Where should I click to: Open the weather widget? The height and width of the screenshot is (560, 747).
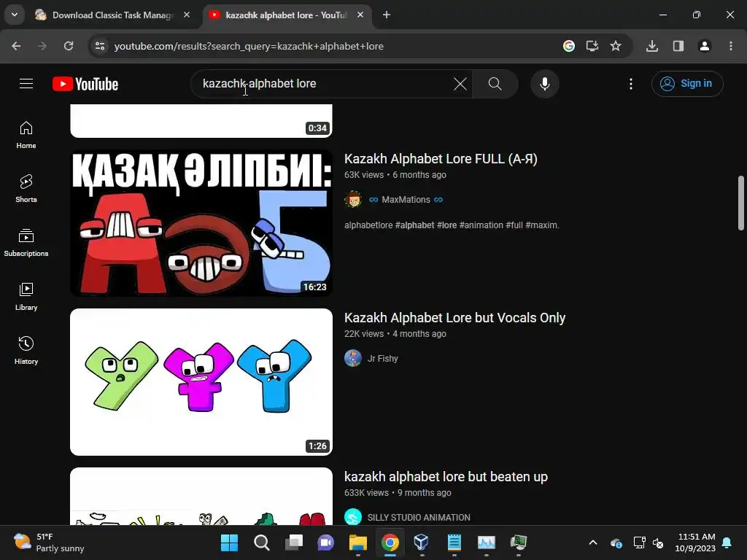[49, 542]
